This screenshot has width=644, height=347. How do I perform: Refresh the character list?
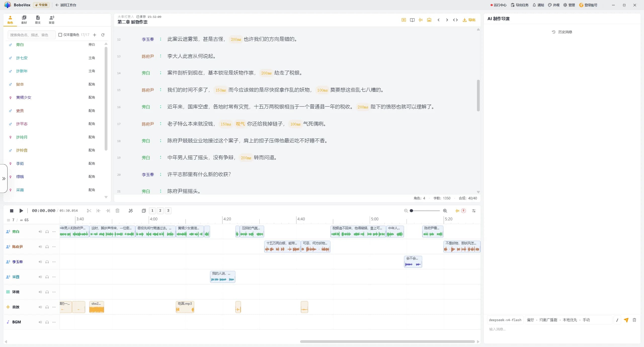(x=103, y=35)
